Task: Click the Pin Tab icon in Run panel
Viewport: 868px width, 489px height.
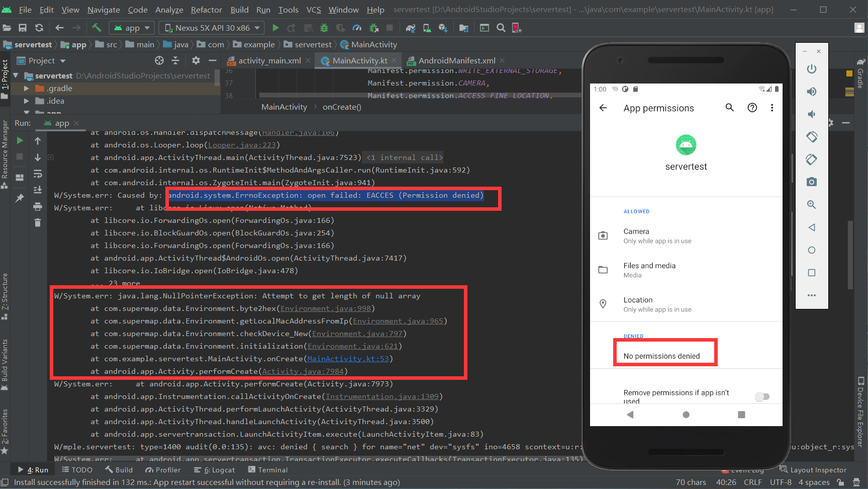Action: [x=20, y=198]
